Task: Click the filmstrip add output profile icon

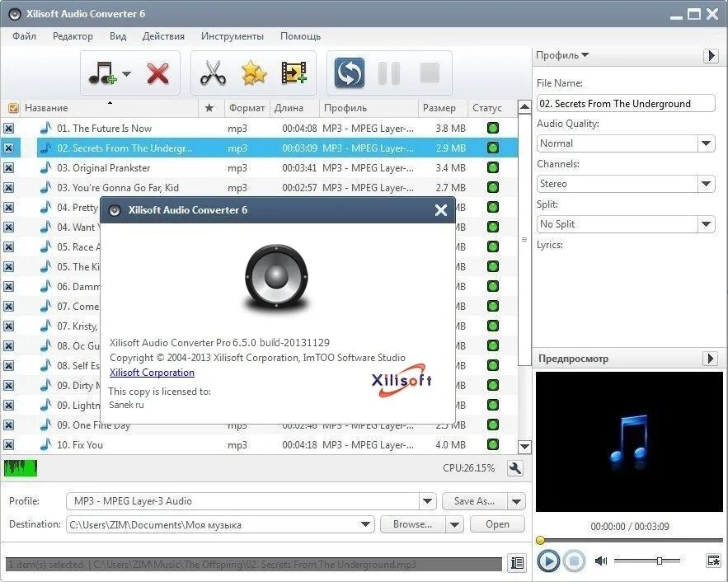Action: pos(294,73)
